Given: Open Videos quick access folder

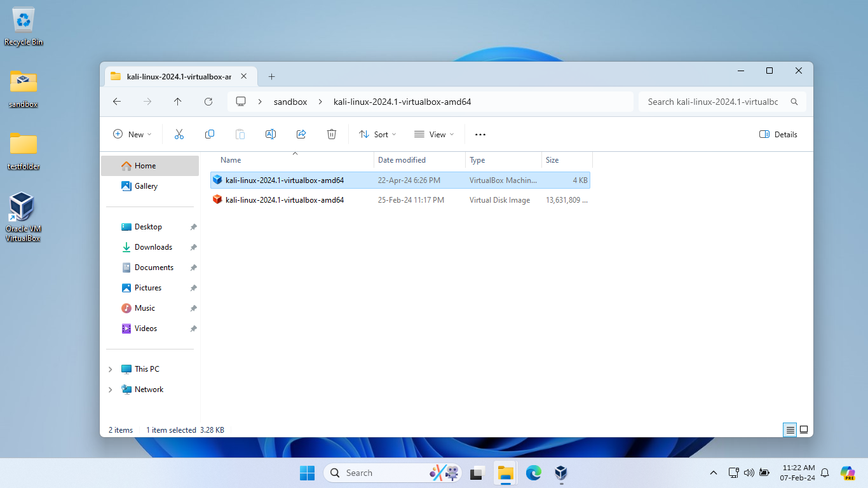Looking at the screenshot, I should [x=150, y=329].
